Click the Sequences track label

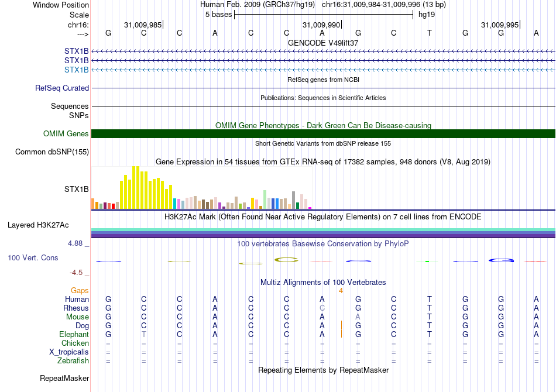(x=70, y=106)
